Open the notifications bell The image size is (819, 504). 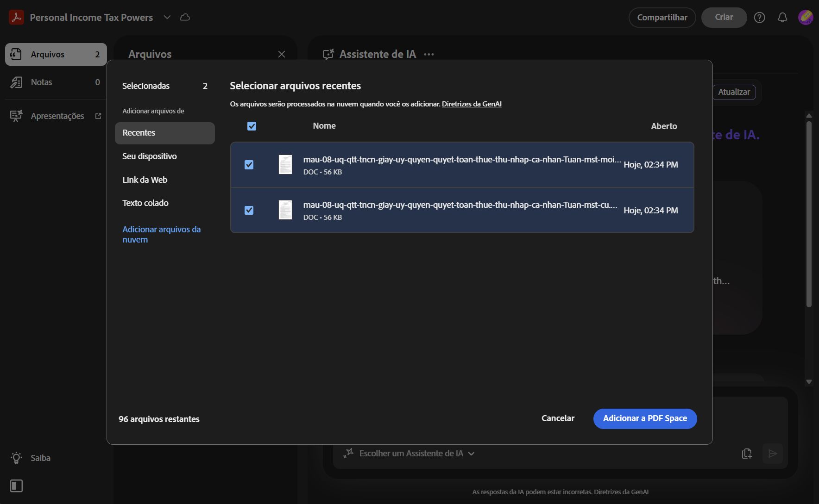point(783,17)
